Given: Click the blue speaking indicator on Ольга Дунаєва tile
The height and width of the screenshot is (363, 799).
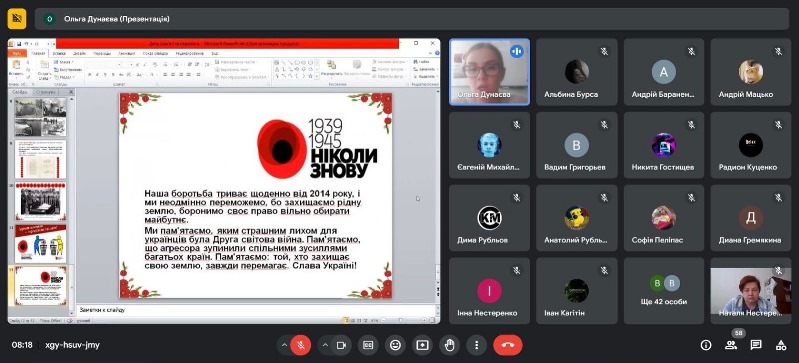Looking at the screenshot, I should (x=517, y=51).
